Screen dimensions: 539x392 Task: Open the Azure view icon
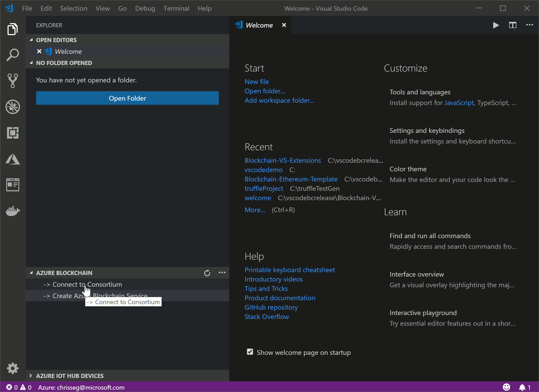12,159
